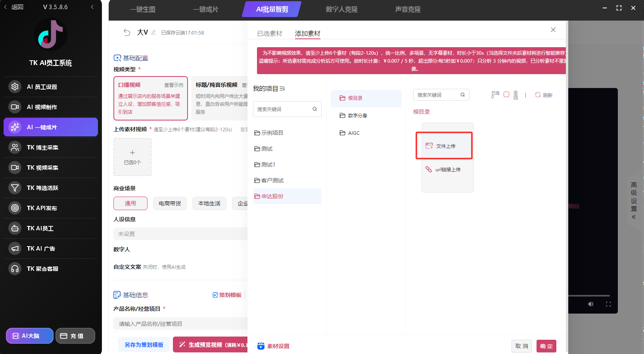The width and height of the screenshot is (644, 354).
Task: Mute video via the speaker icon
Action: [x=591, y=304]
